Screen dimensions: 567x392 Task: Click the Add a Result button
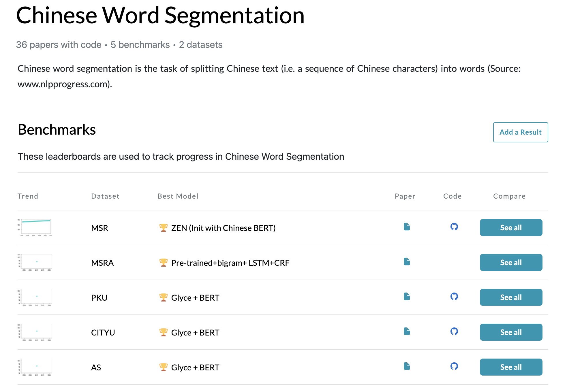point(520,132)
